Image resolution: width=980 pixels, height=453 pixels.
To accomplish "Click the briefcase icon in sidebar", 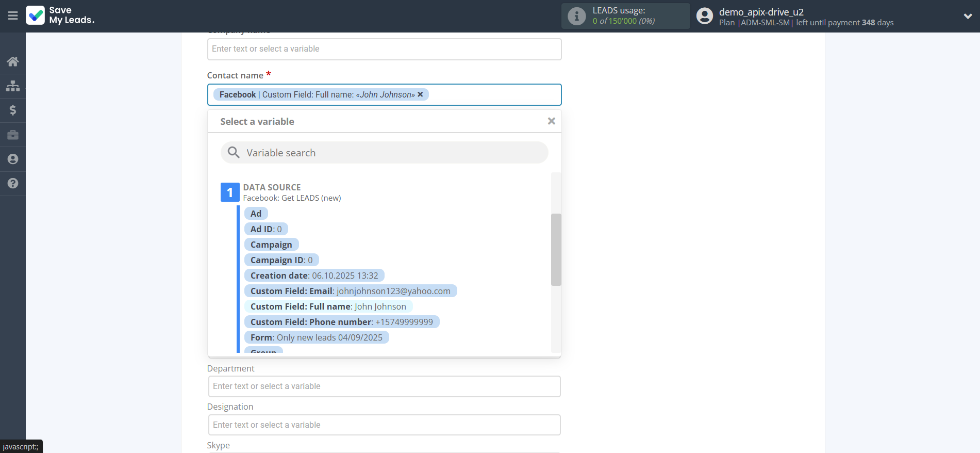I will pyautogui.click(x=13, y=135).
